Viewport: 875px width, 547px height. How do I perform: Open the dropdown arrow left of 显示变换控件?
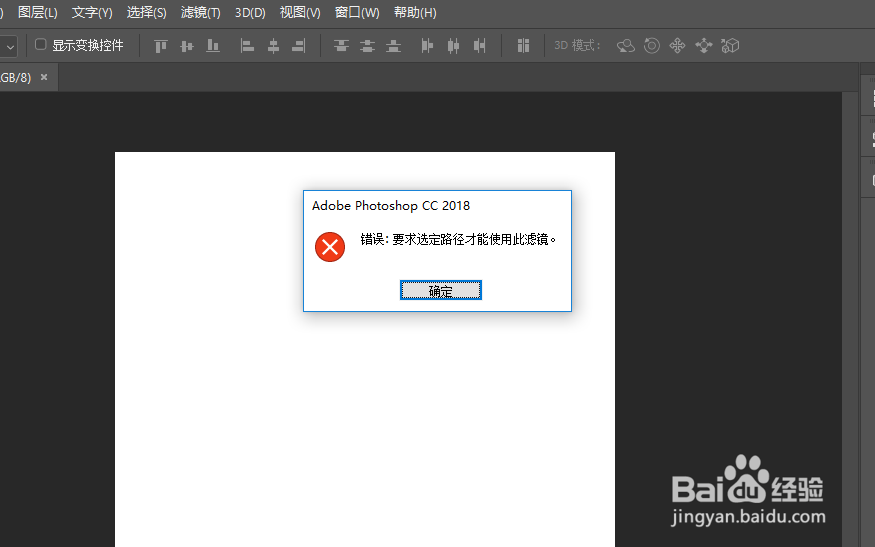click(10, 47)
